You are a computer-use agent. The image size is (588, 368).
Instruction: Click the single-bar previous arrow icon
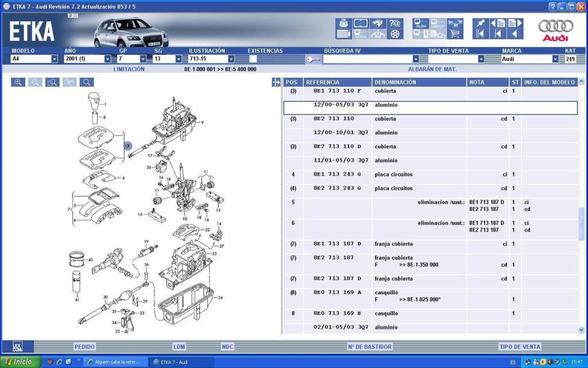(x=498, y=34)
